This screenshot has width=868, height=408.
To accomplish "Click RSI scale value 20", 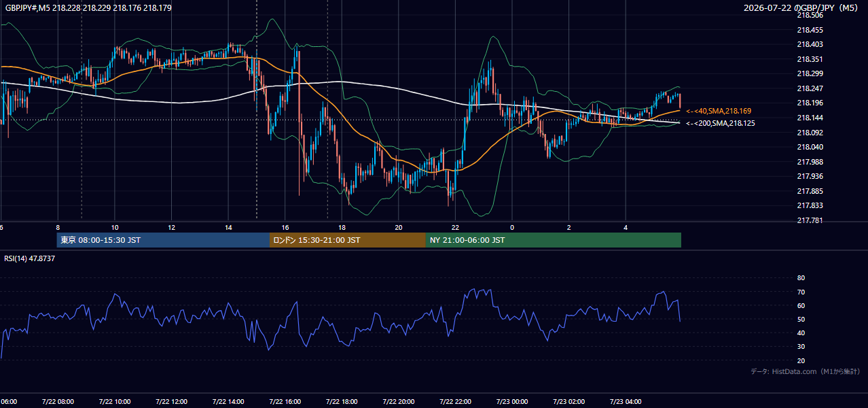I will click(x=801, y=360).
